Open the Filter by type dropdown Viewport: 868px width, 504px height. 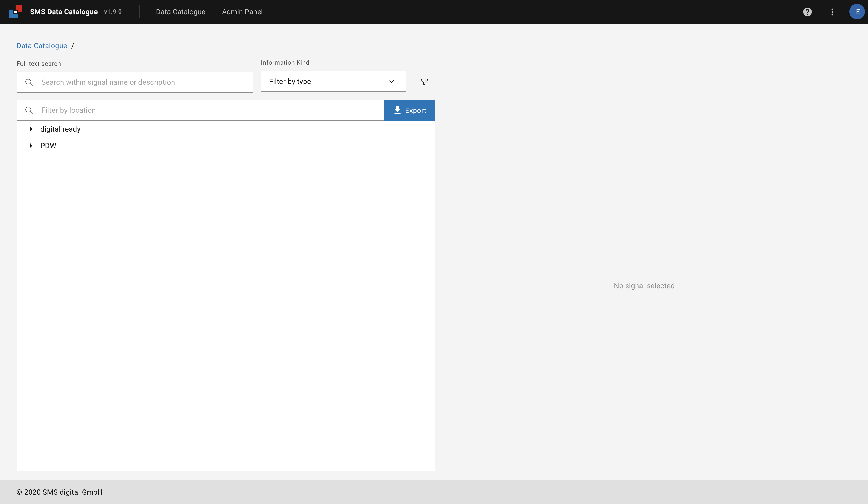point(333,82)
